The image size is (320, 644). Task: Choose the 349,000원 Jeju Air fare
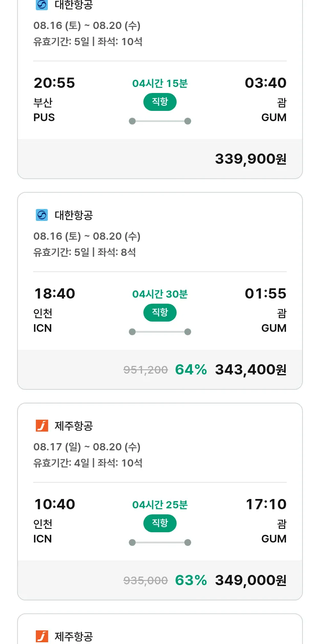click(x=250, y=580)
